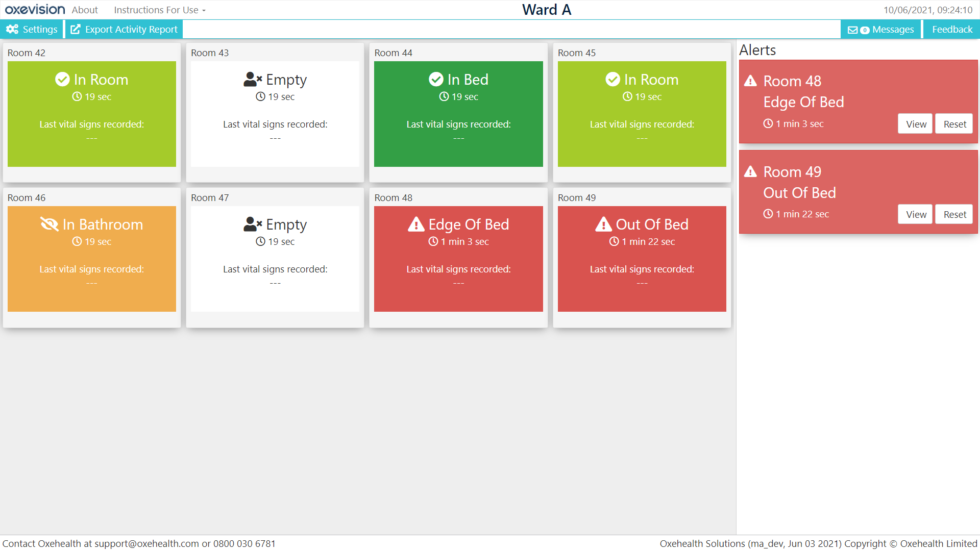
Task: Click the oxevision logo link
Action: 35,10
